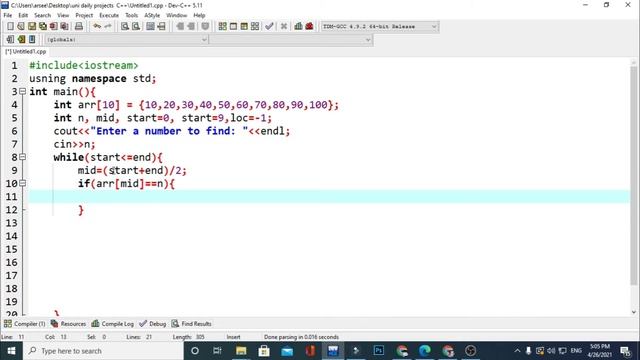Open the Edit menu
The width and height of the screenshot is (640, 360).
point(23,15)
